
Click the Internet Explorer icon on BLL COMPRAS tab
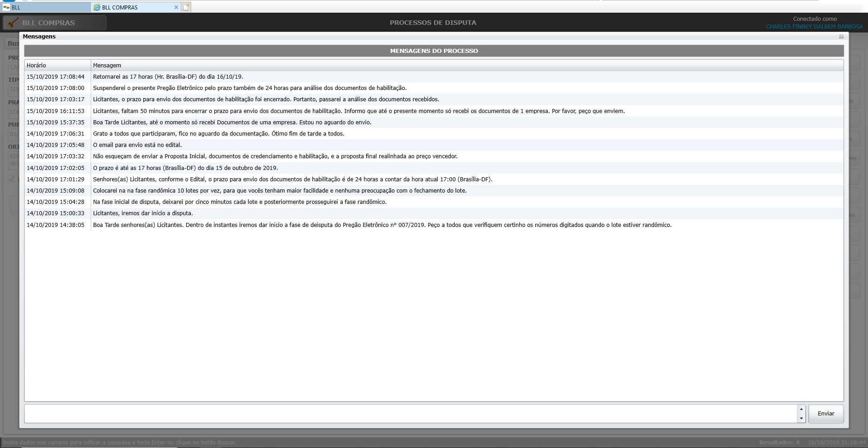pyautogui.click(x=96, y=7)
